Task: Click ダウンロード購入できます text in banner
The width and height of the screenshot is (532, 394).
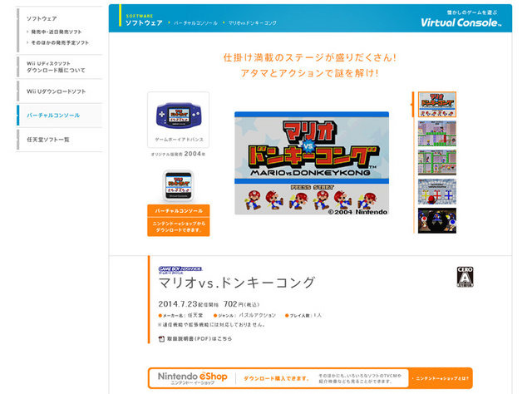Action: 276,378
